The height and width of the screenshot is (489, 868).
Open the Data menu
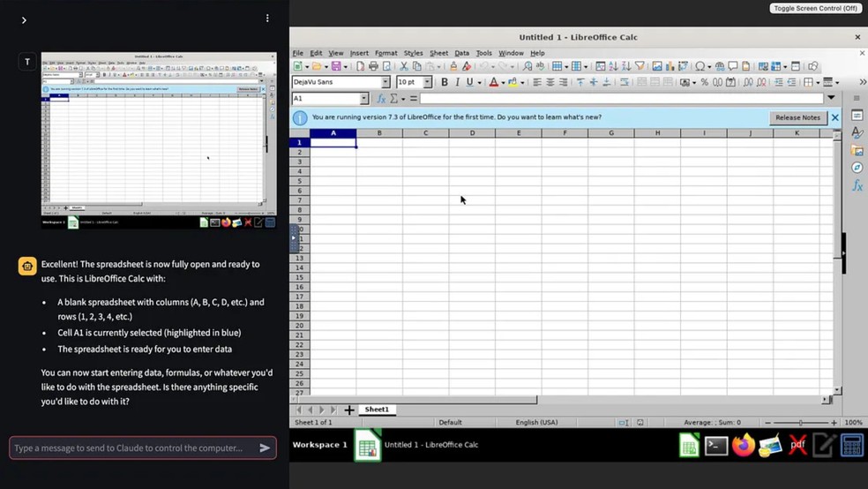pos(461,53)
